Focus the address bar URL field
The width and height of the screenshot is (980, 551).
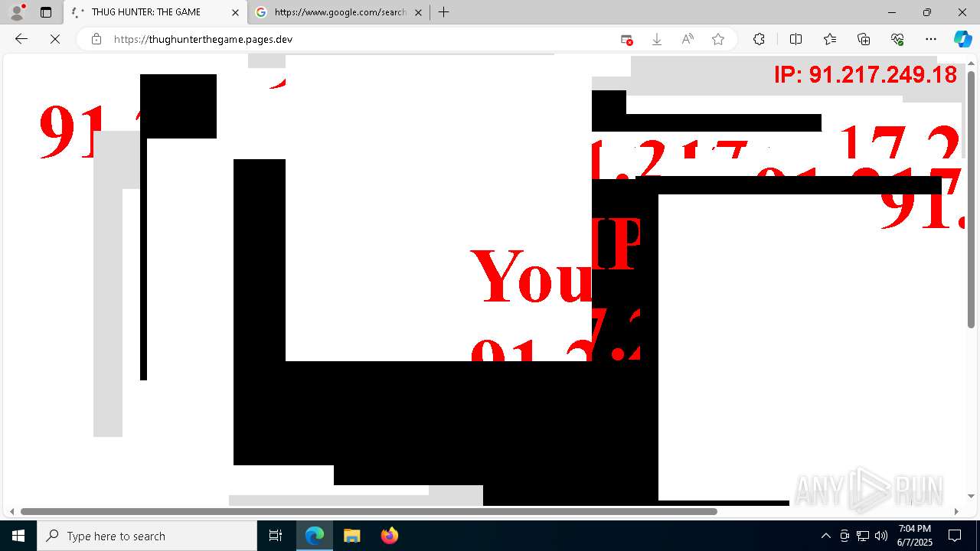coord(360,39)
